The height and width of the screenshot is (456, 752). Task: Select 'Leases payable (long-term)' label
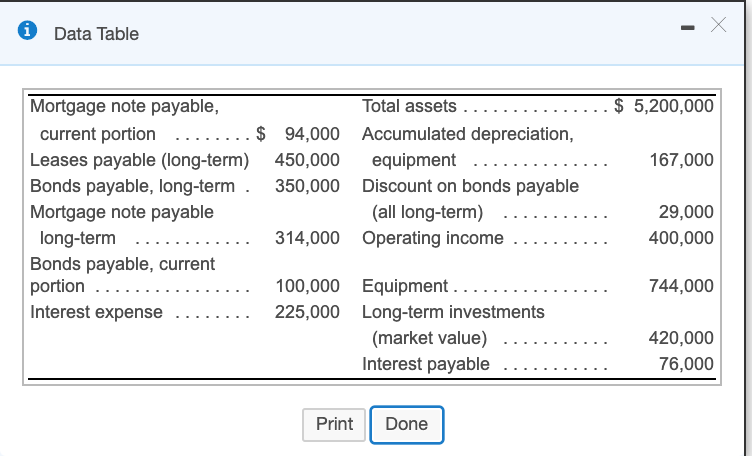click(140, 160)
